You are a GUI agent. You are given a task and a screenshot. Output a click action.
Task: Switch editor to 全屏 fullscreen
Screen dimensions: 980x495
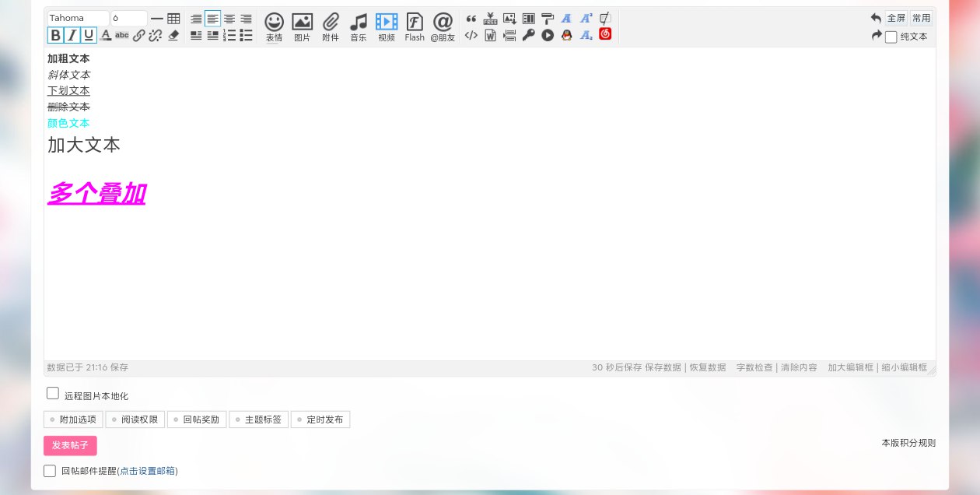896,18
